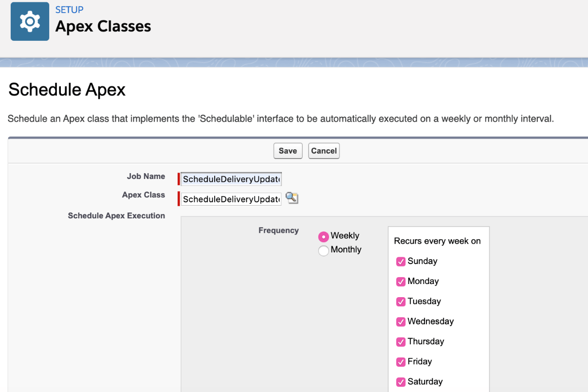Click the Setup gear icon in the header
588x392 pixels.
(x=29, y=21)
